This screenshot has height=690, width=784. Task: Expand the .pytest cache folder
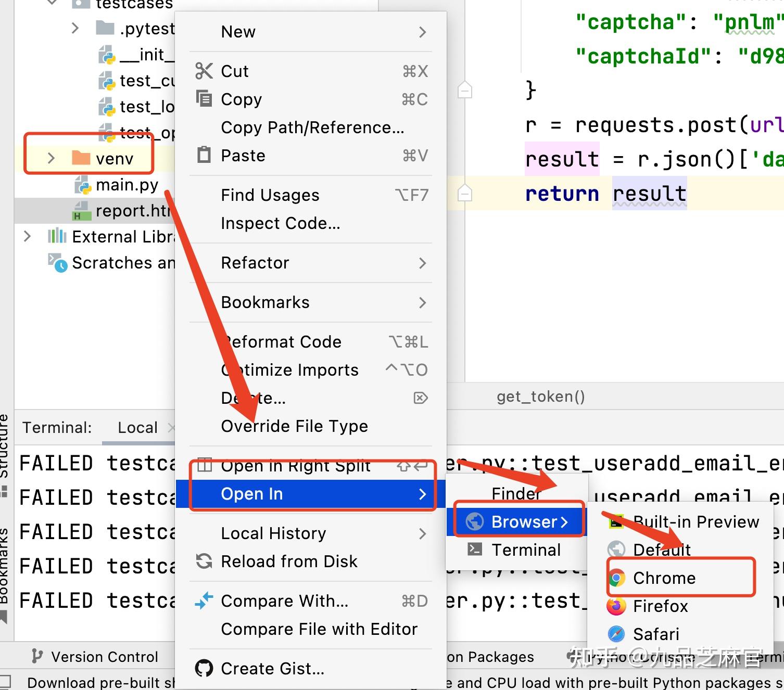point(75,28)
